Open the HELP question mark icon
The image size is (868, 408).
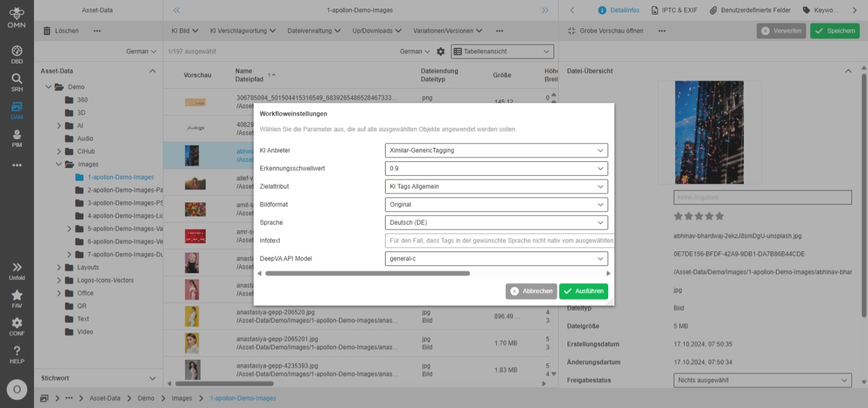click(17, 355)
